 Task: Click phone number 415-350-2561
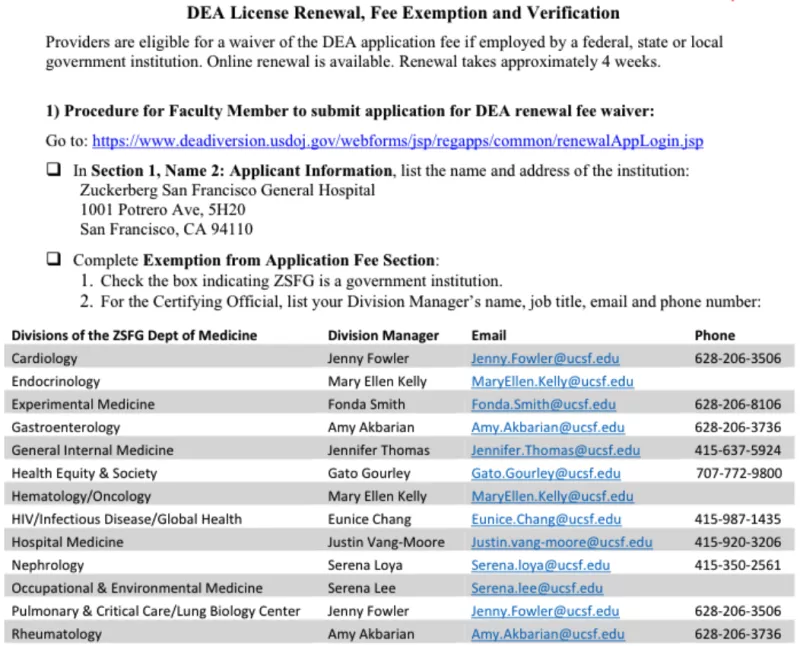(738, 565)
